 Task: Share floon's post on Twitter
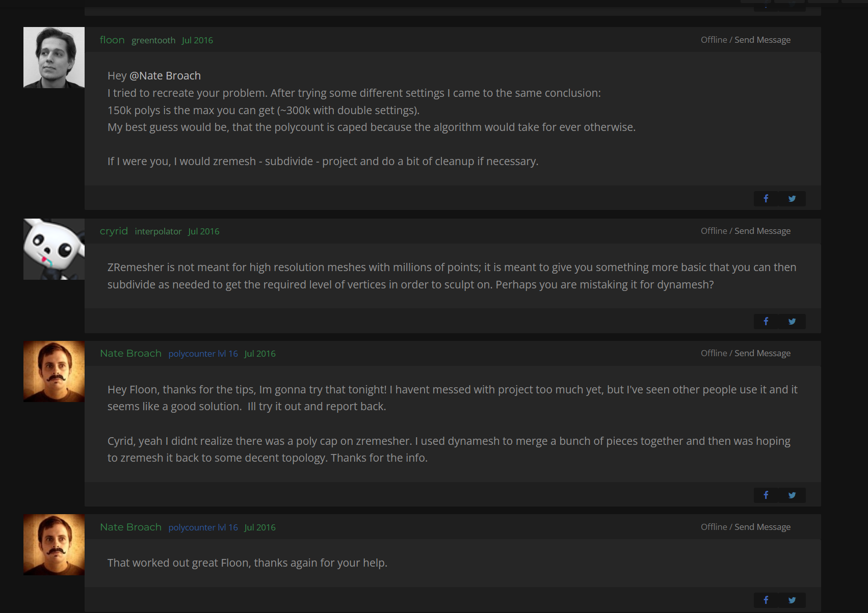pyautogui.click(x=792, y=199)
